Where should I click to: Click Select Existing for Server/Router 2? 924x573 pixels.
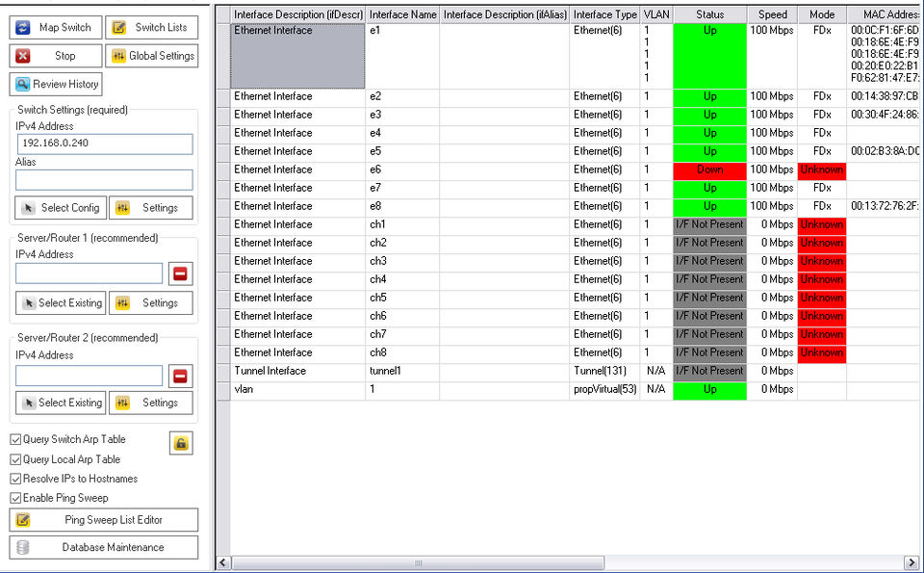click(61, 403)
